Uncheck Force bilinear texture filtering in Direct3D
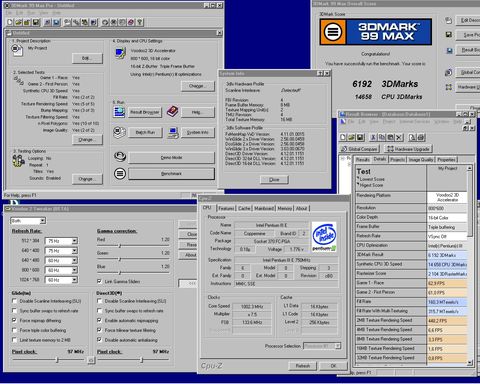Image resolution: width=480 pixels, height=384 pixels. tap(99, 330)
